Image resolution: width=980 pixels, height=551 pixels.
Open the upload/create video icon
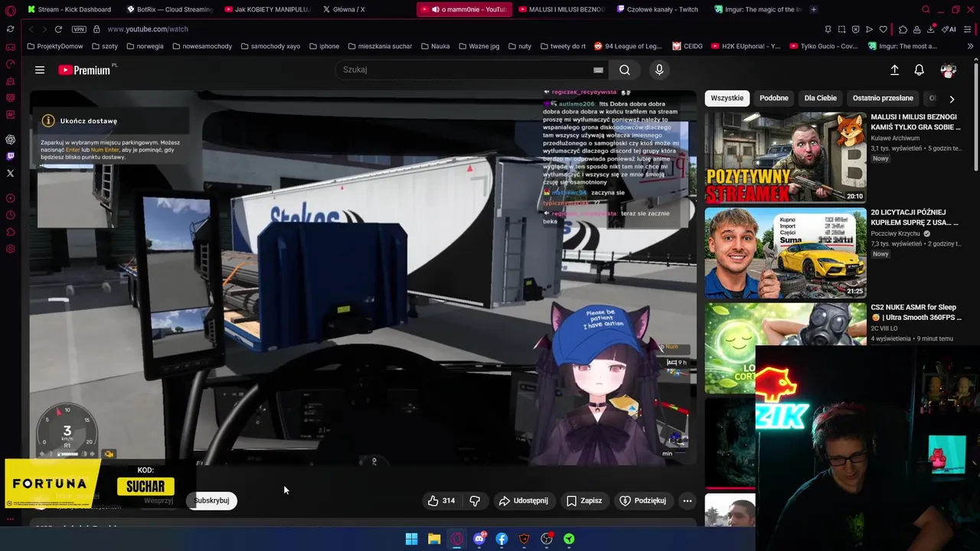894,70
